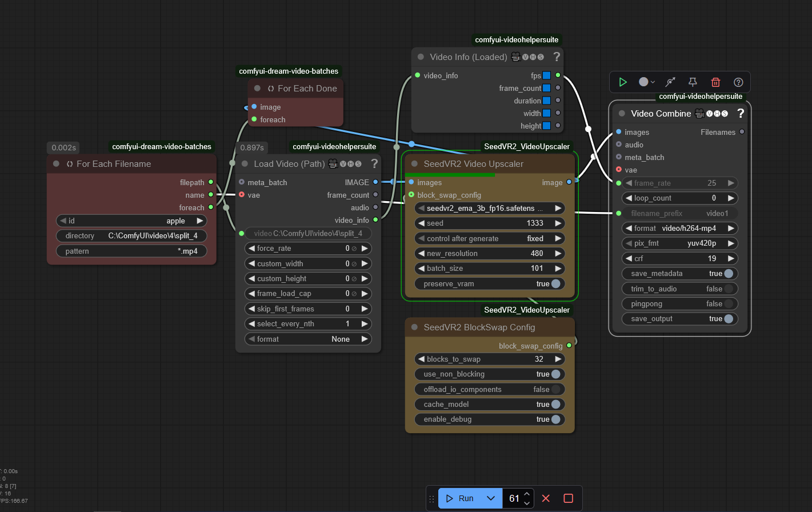Image resolution: width=812 pixels, height=512 pixels.
Task: Enable trim_to_audio in Video Combine
Action: [728, 289]
